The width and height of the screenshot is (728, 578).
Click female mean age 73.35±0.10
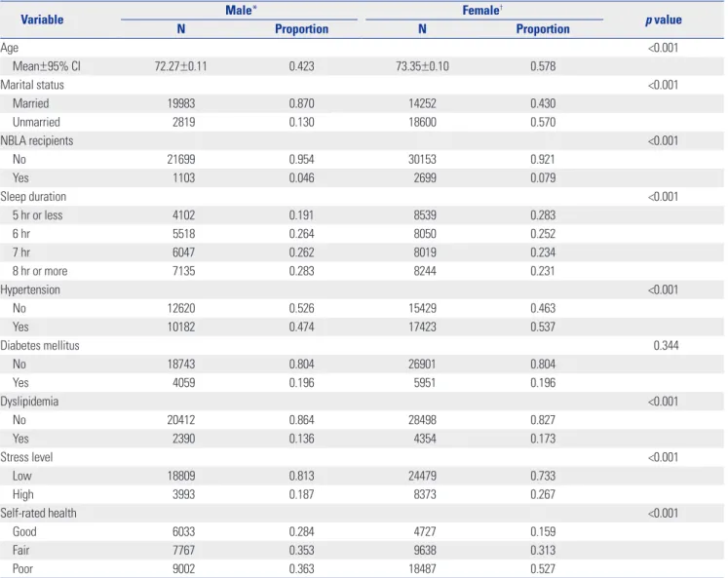coord(422,66)
